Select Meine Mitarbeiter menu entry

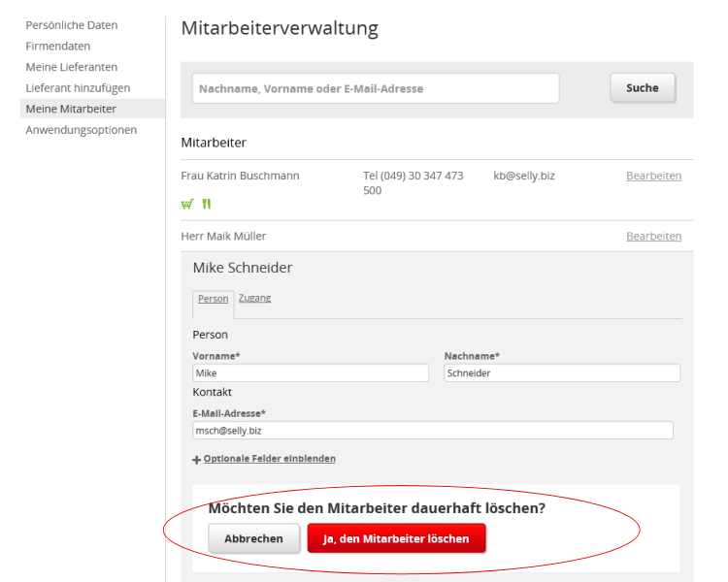(93, 109)
